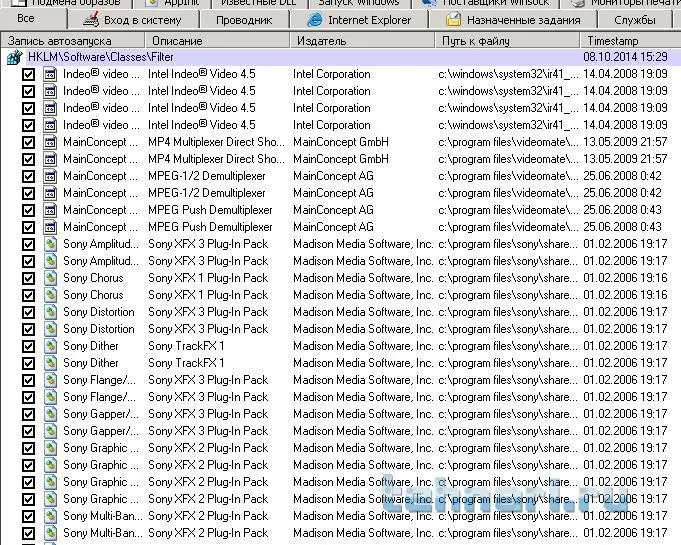The width and height of the screenshot is (681, 545).
Task: Click file icon of upper MPEG Push Demultiplexer row
Action: pos(50,210)
